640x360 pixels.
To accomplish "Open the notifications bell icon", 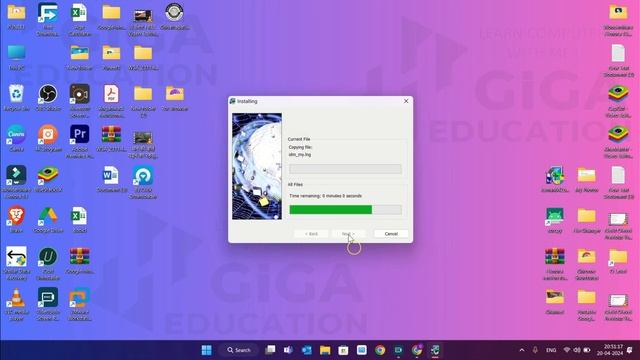I will [630, 350].
